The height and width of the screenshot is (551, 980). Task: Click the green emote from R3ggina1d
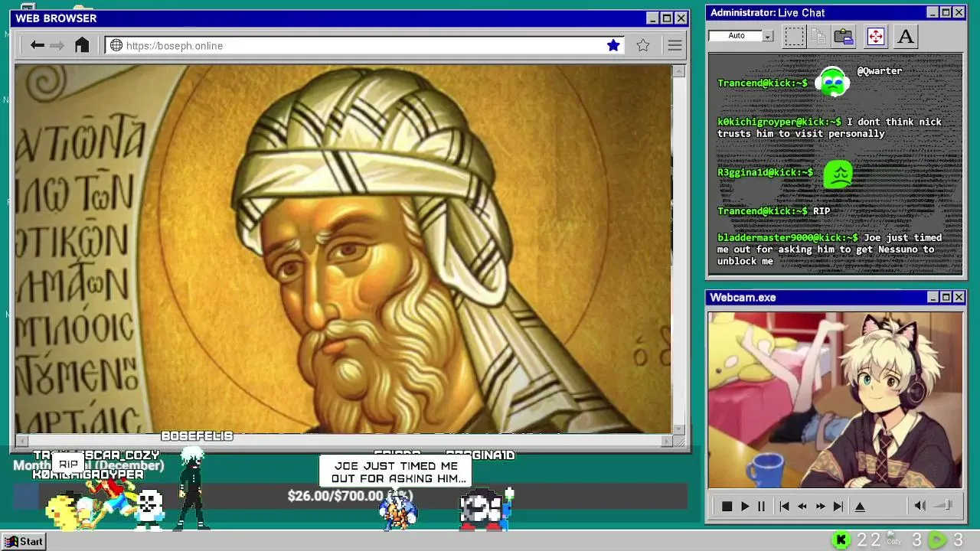(838, 174)
